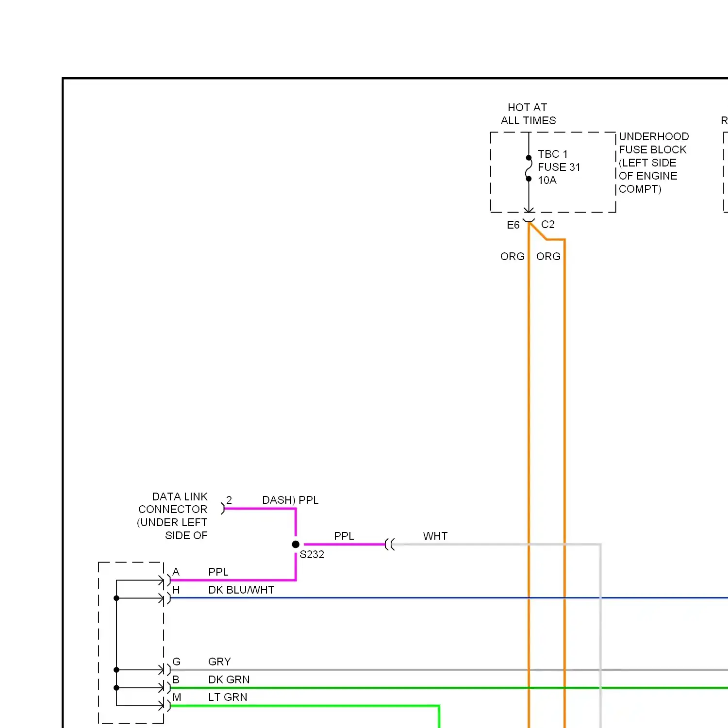Click the GRY wire label
This screenshot has height=728, width=728.
[x=219, y=662]
